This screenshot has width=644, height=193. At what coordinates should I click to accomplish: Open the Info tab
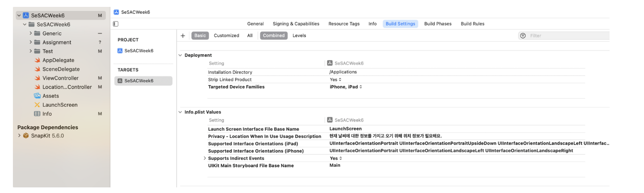click(x=372, y=24)
